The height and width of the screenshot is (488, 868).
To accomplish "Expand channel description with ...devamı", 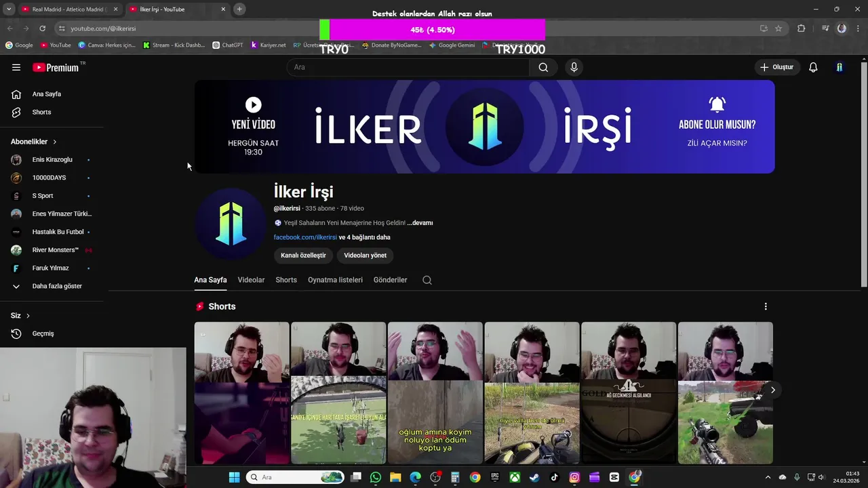I will click(x=420, y=223).
